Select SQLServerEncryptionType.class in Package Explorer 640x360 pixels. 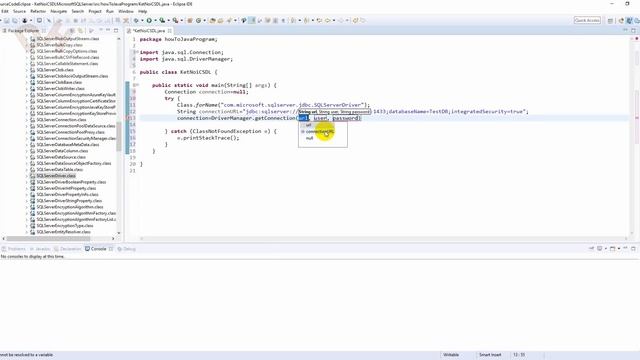point(65,226)
